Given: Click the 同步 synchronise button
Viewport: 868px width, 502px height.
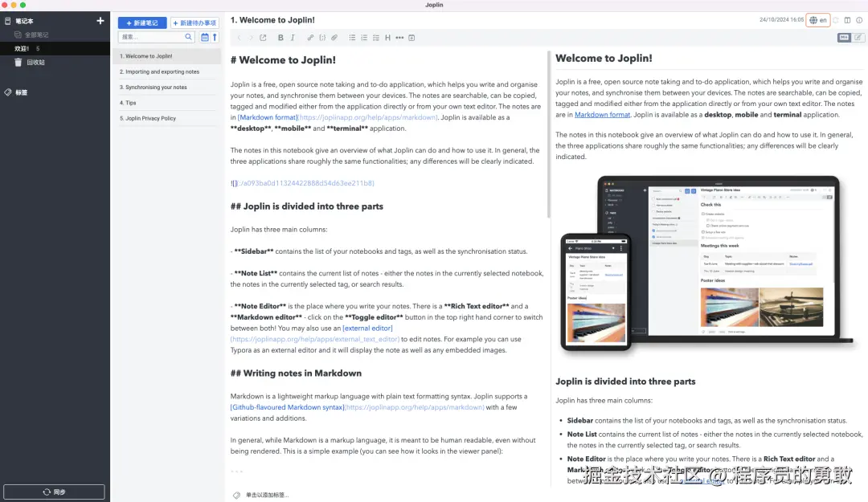Looking at the screenshot, I should coord(55,492).
